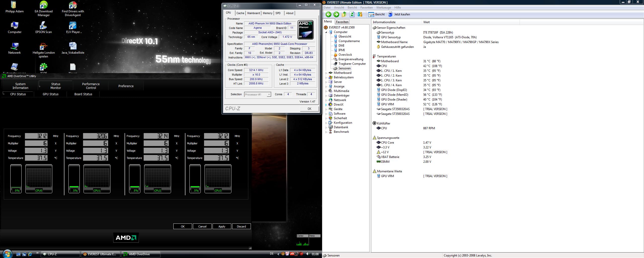Click the green Back arrow in EVEREST toolbar
The image size is (644, 258).
pos(328,14)
